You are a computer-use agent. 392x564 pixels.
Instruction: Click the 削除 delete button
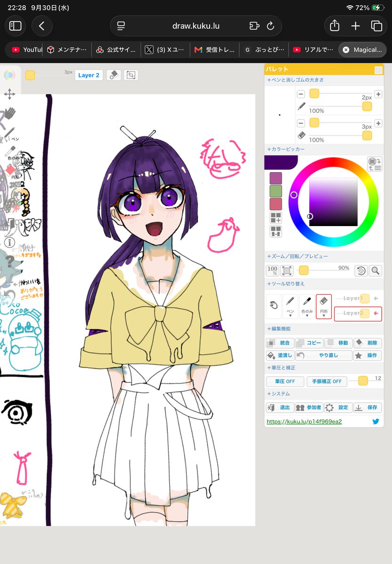(368, 343)
